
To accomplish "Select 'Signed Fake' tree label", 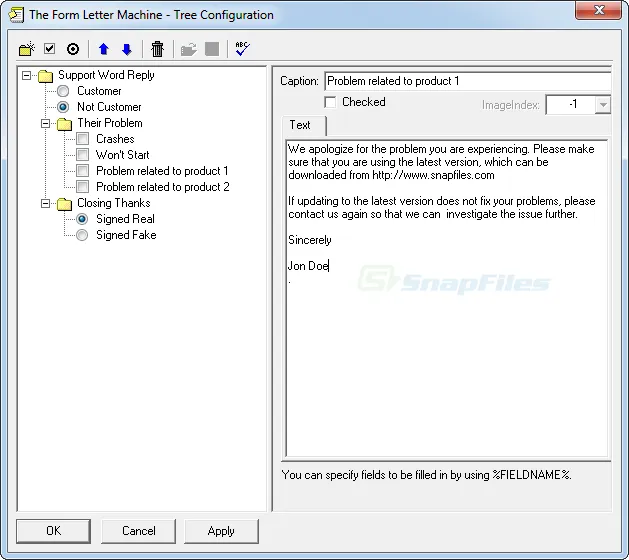I will click(x=126, y=235).
